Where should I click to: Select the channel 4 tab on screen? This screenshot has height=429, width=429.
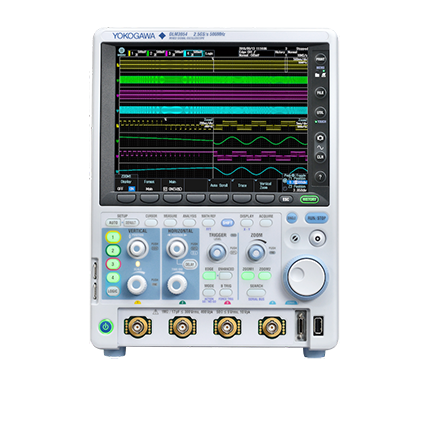click(x=193, y=53)
